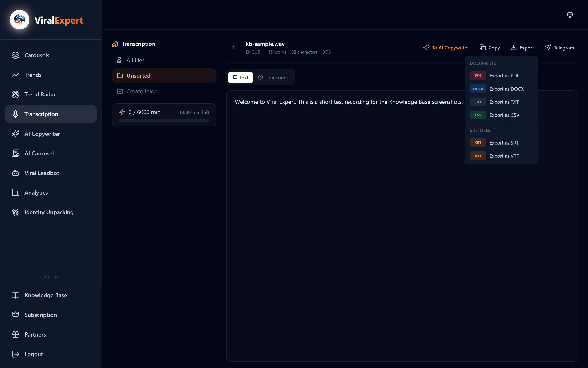Click the Unsorted folder icon
The height and width of the screenshot is (368, 588).
pos(120,76)
